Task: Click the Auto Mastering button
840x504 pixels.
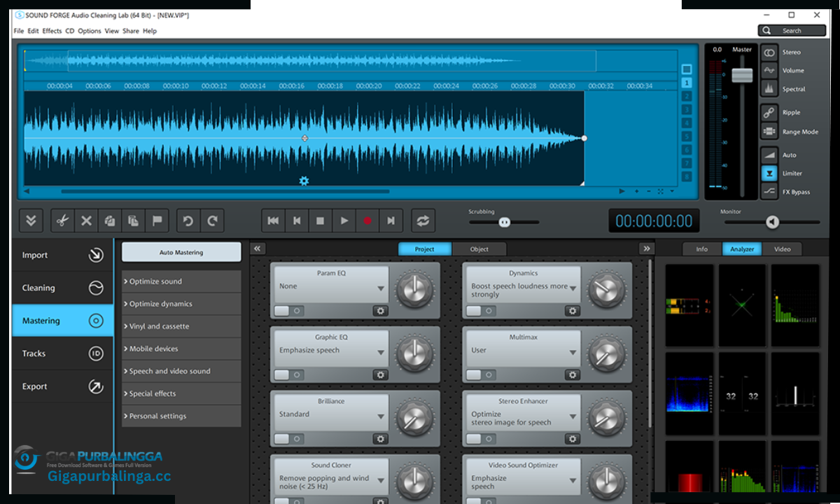Action: pyautogui.click(x=181, y=253)
